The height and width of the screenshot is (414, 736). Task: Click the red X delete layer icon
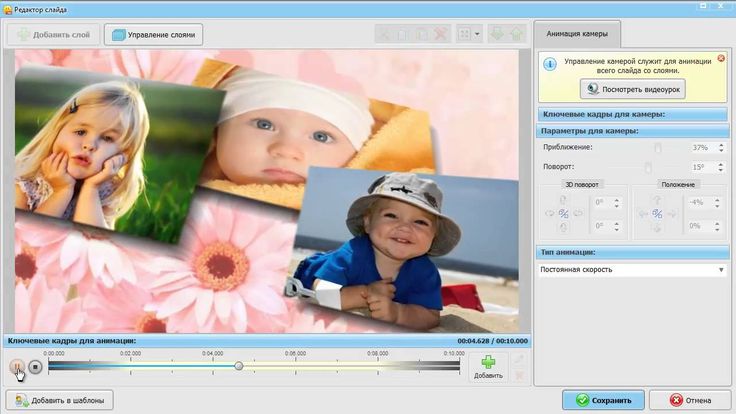coord(439,34)
